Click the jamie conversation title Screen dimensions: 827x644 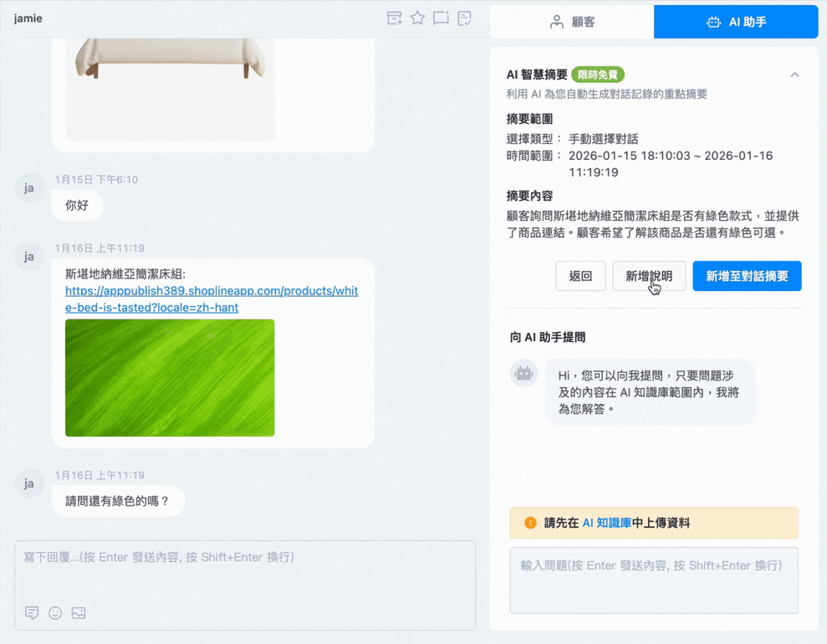tap(28, 18)
